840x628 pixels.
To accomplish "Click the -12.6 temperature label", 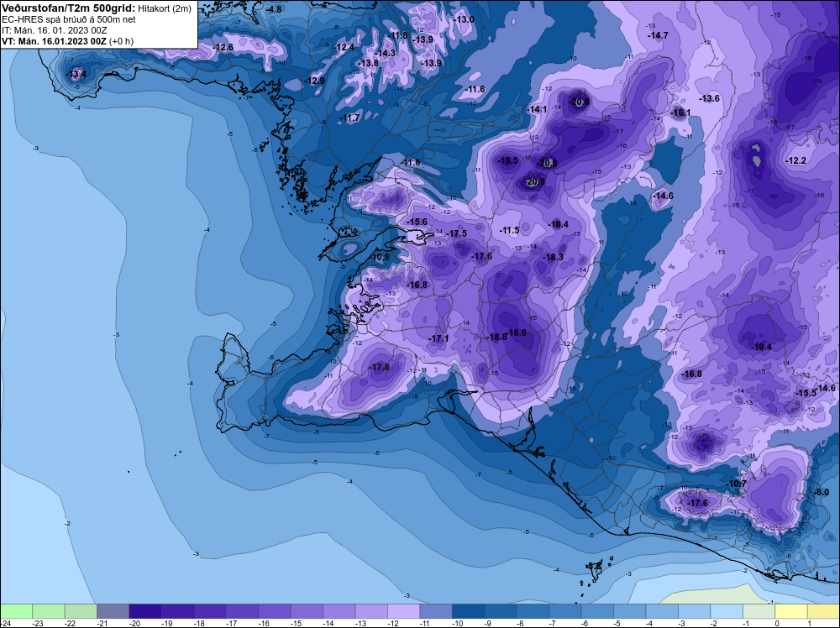I will point(223,47).
